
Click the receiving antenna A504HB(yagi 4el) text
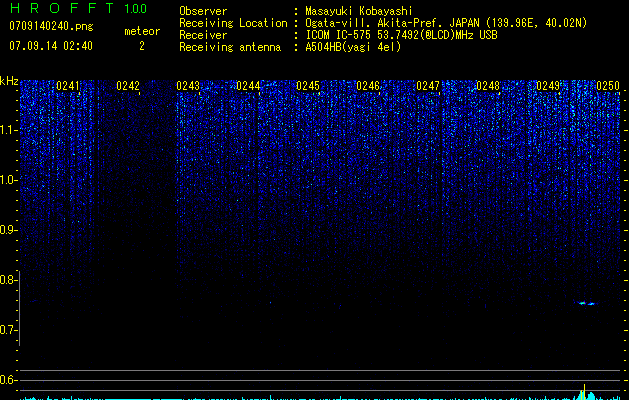[x=353, y=47]
